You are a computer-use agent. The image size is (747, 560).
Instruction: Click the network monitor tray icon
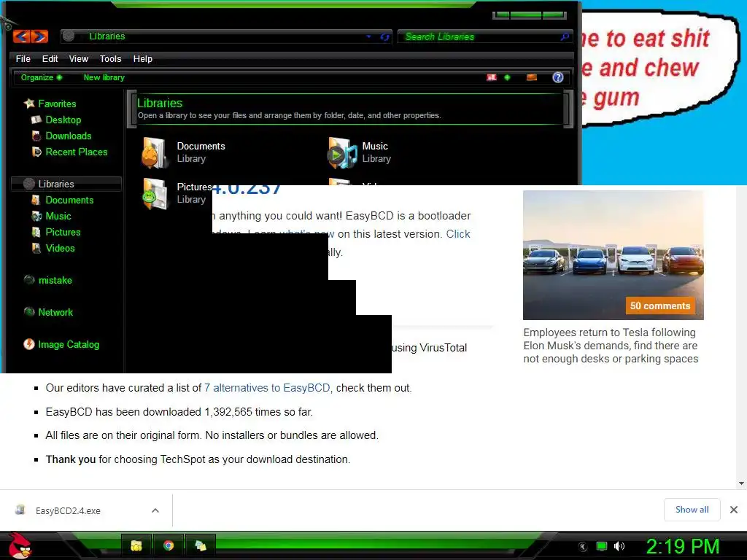tap(602, 546)
